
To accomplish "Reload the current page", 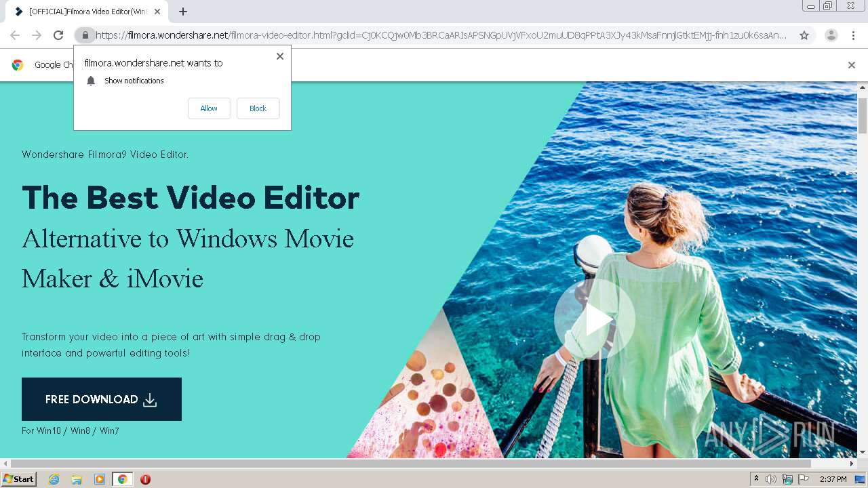I will click(x=58, y=35).
